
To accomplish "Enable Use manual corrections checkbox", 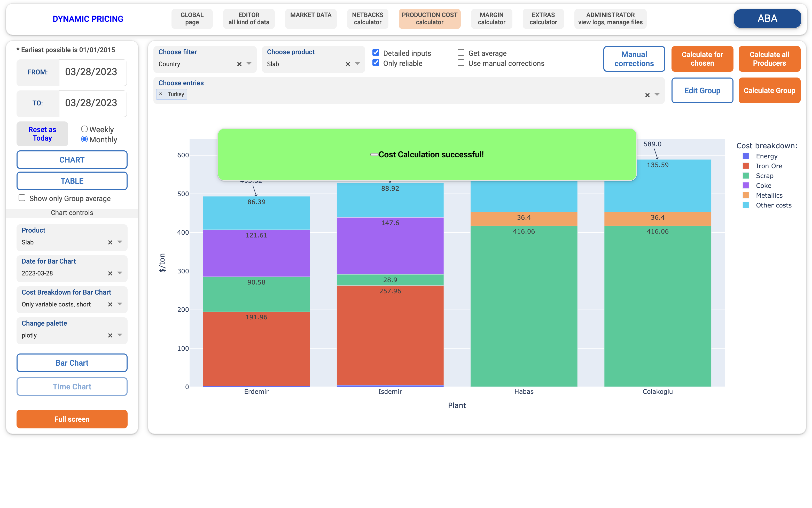I will coord(461,63).
